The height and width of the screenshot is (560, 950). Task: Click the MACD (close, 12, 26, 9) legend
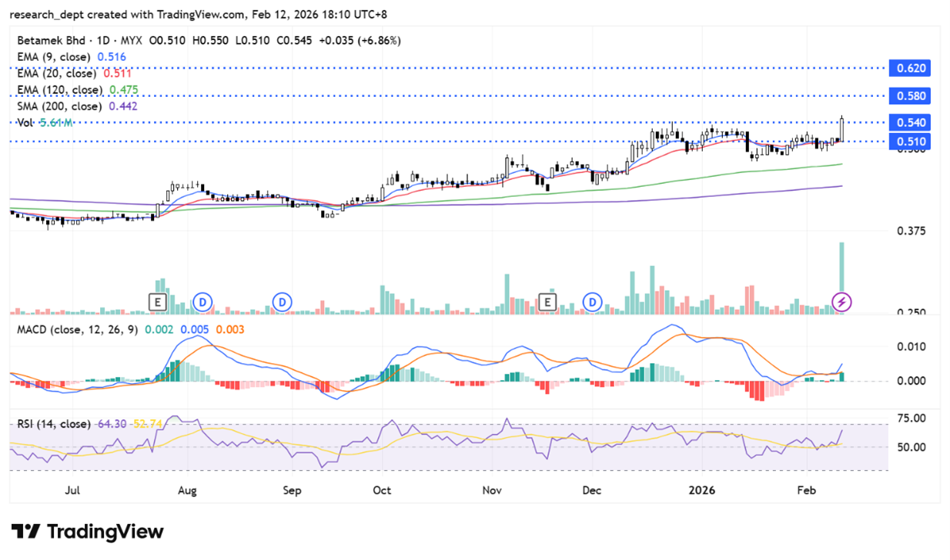(77, 331)
